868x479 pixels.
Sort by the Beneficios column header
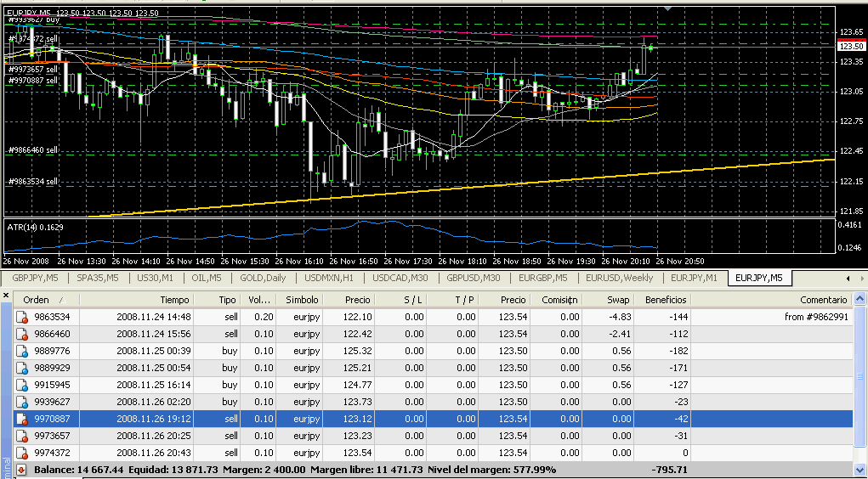tap(665, 300)
